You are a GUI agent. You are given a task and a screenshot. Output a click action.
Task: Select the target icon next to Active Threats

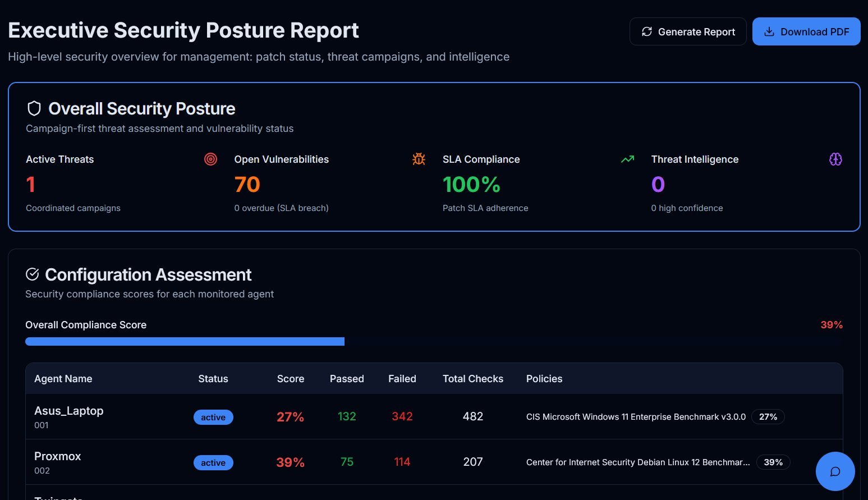[210, 159]
